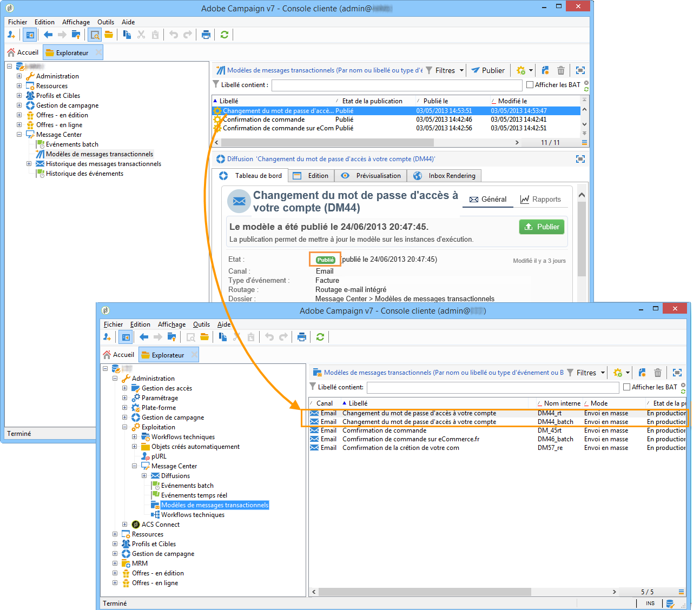Open the gear actions dropdown in the front window
The image size is (700, 610).
(622, 373)
